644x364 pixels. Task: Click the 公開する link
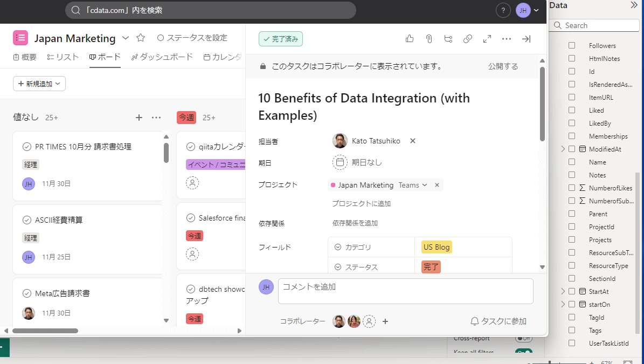pos(503,66)
